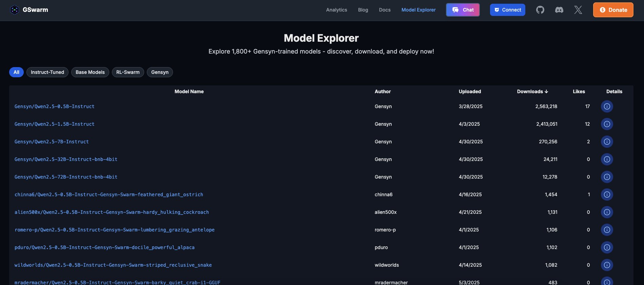Click author cell wildworlds

point(387,265)
